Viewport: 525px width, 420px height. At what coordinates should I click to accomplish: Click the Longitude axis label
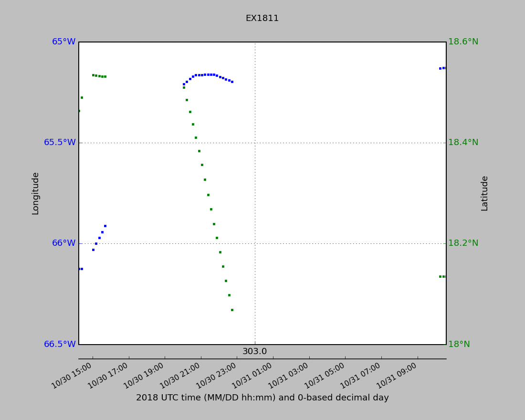click(35, 194)
